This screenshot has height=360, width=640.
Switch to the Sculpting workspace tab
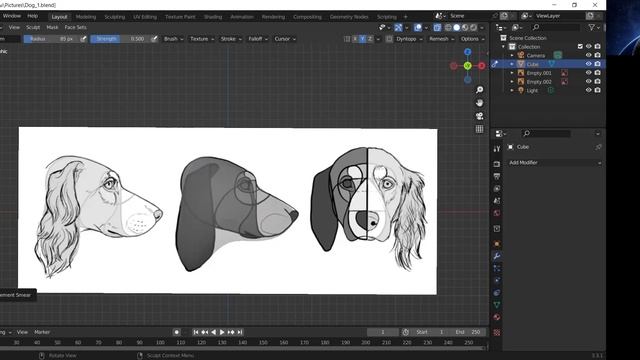(x=114, y=17)
